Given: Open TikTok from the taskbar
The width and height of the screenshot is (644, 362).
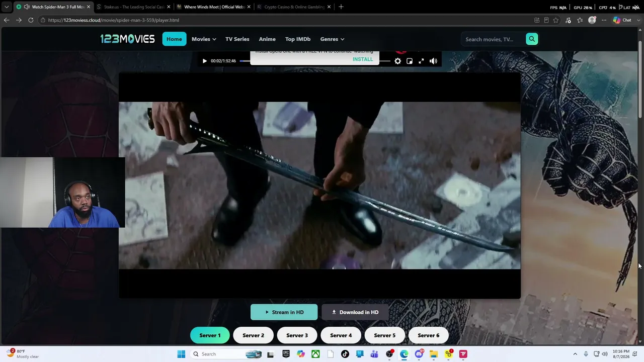Looking at the screenshot, I should pos(345,354).
